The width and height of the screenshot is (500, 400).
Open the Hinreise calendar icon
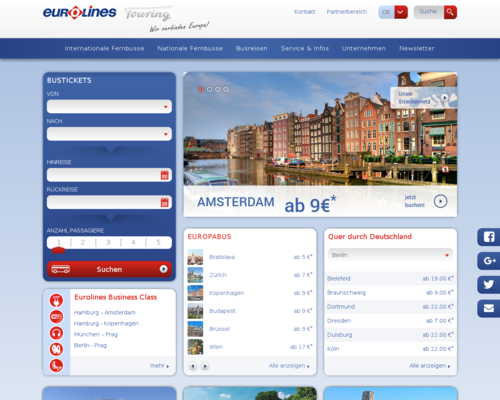point(165,175)
